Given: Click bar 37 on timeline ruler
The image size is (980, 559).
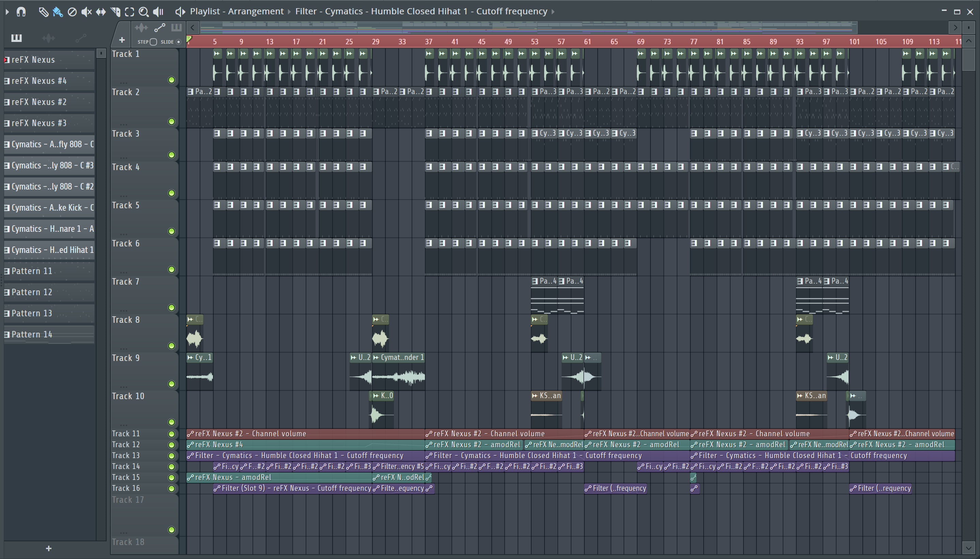Looking at the screenshot, I should pyautogui.click(x=429, y=42).
